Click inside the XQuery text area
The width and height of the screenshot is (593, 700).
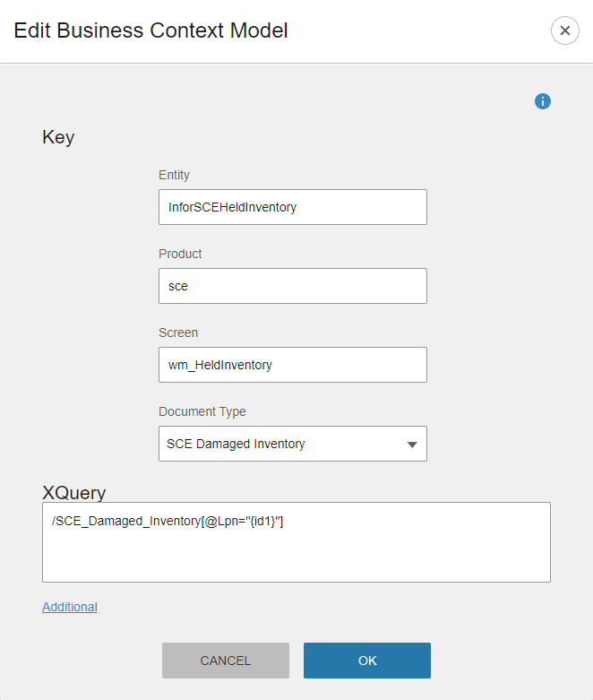pos(296,551)
